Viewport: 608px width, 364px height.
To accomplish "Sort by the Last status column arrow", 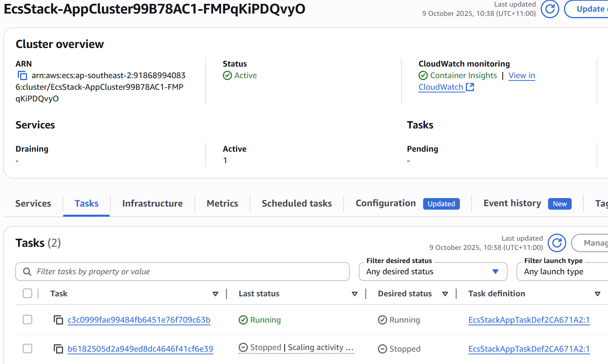I will coord(354,294).
